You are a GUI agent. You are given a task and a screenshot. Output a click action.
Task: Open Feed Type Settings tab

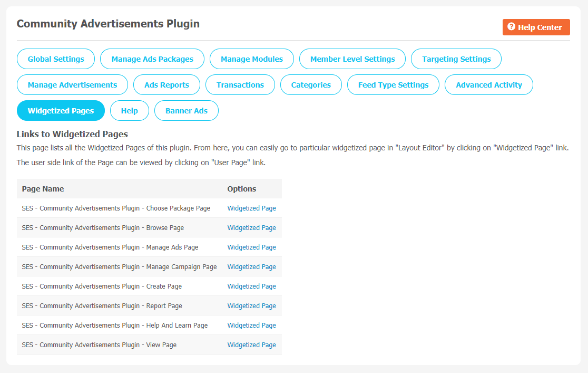pos(393,85)
